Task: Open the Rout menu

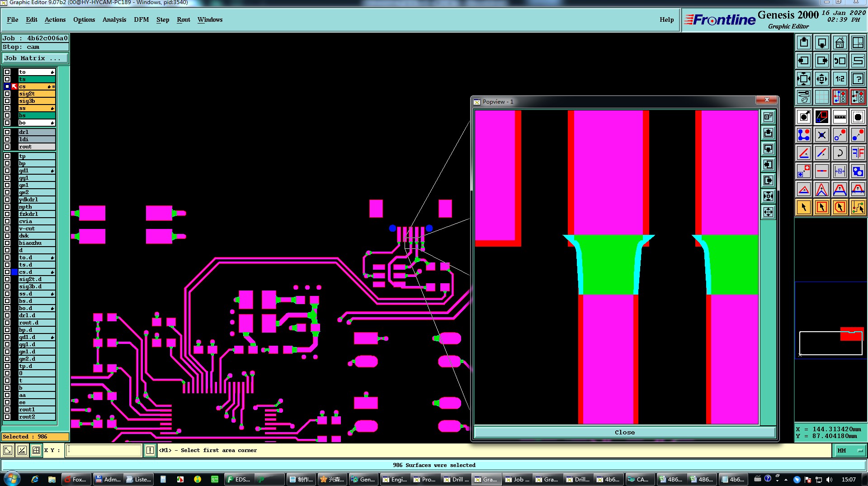Action: (x=184, y=19)
